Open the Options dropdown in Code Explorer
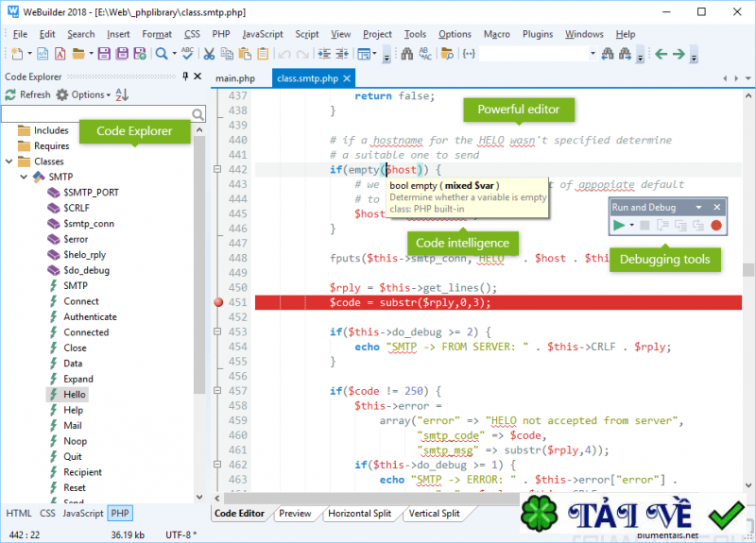 [85, 94]
